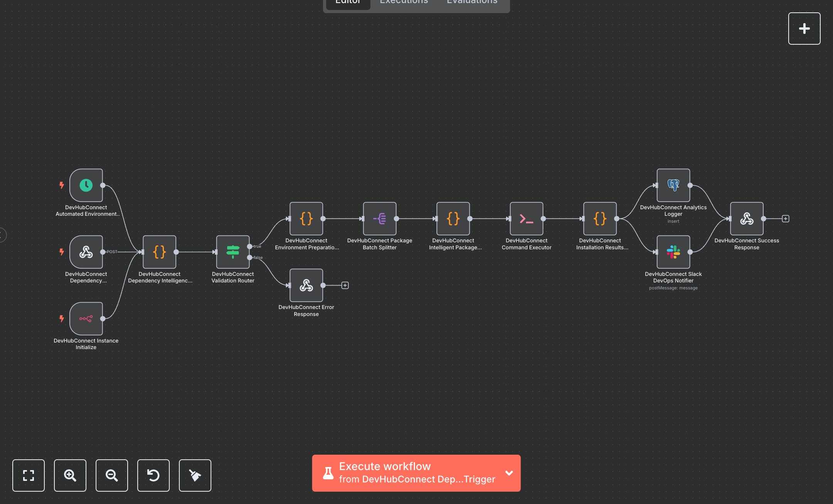Screen dimensions: 833x504
Task: Switch to the Evaluations tab
Action: tap(471, 3)
